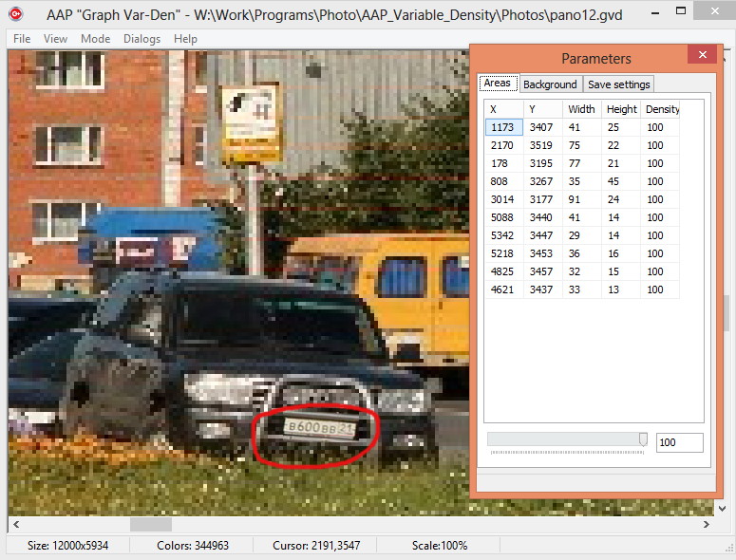Select the area row with X 5088
Image resolution: width=736 pixels, height=560 pixels.
click(582, 217)
